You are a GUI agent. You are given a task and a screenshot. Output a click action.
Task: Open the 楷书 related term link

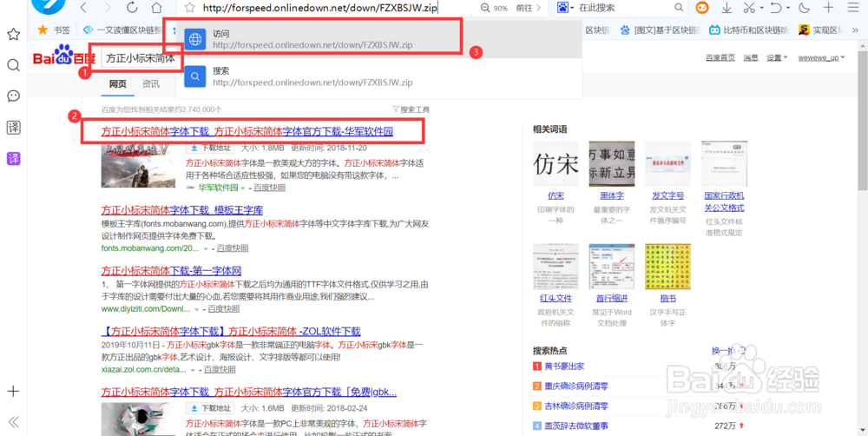pos(668,299)
